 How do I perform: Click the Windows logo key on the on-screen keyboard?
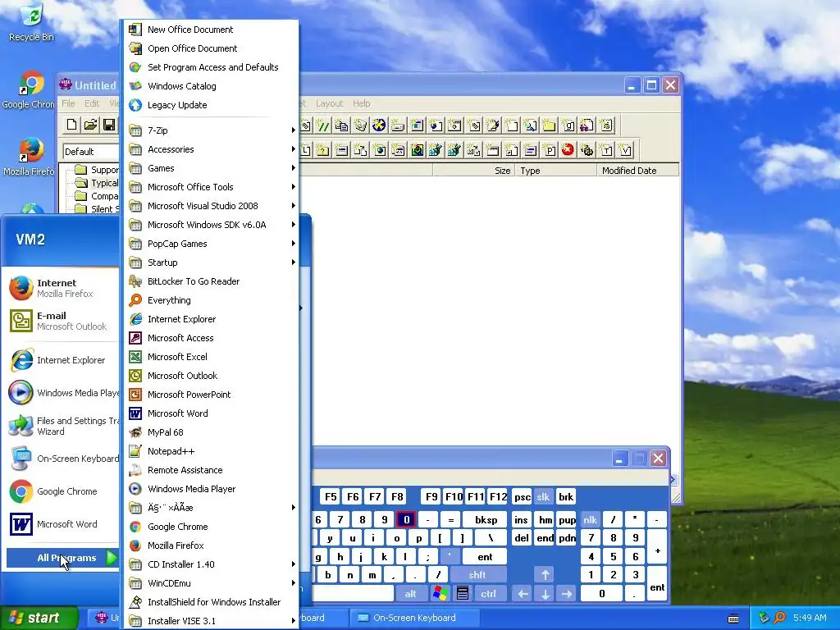coord(441,594)
